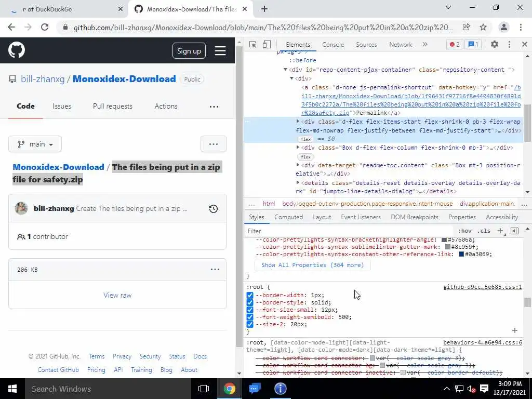
Task: Click the share page icon in address bar
Action: point(467,27)
